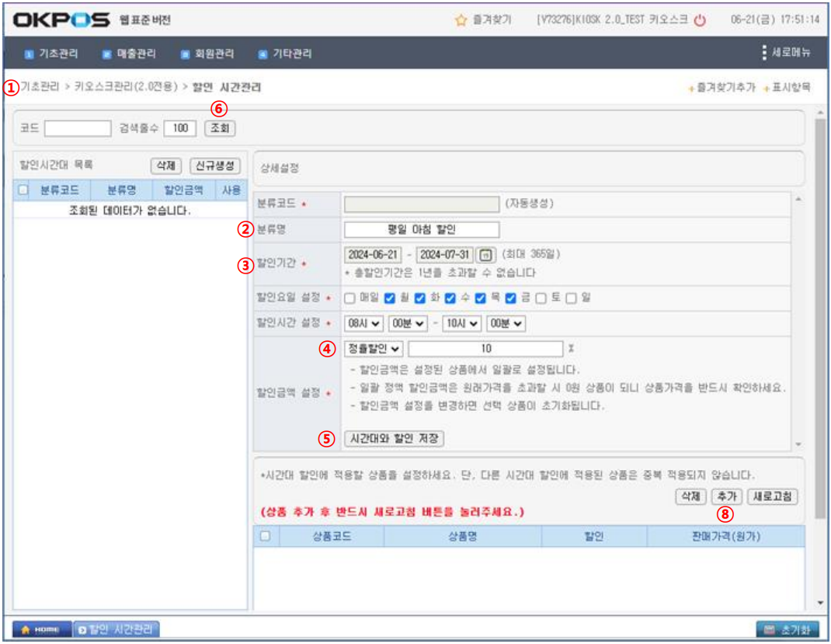Open the calendar picker for 할인기간
The image size is (831, 644).
(485, 255)
